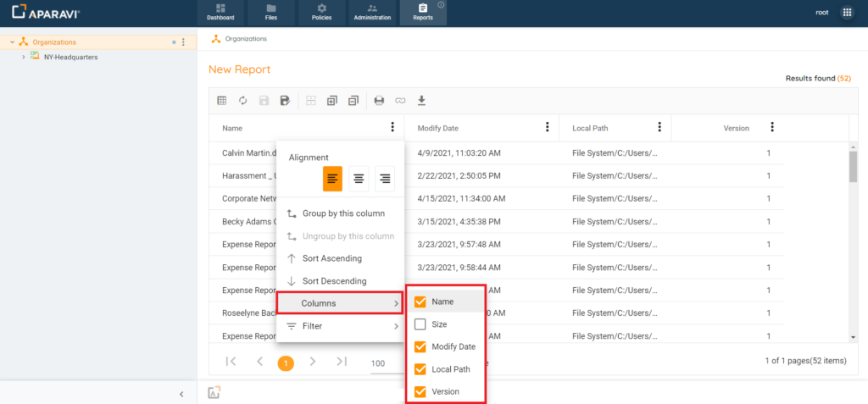Collapse the left sidebar panel
Viewport: 868px width, 404px height.
pyautogui.click(x=181, y=394)
